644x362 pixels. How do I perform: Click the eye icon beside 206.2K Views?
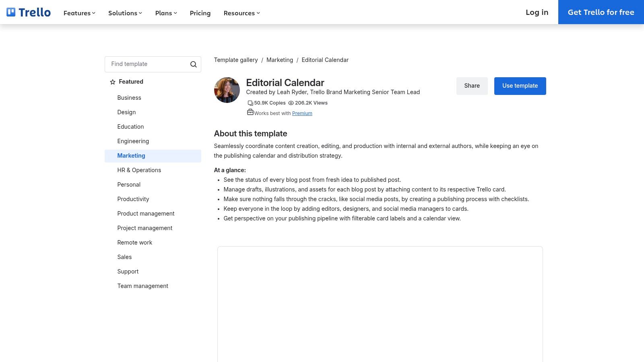pyautogui.click(x=291, y=103)
